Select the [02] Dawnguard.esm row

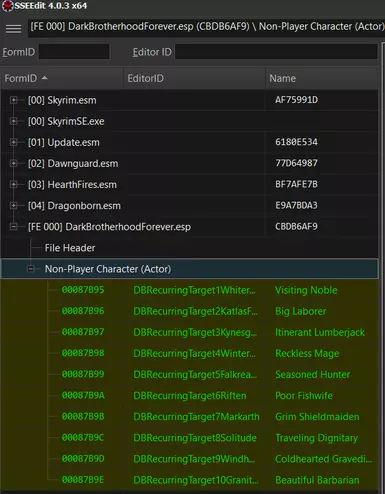click(190, 163)
